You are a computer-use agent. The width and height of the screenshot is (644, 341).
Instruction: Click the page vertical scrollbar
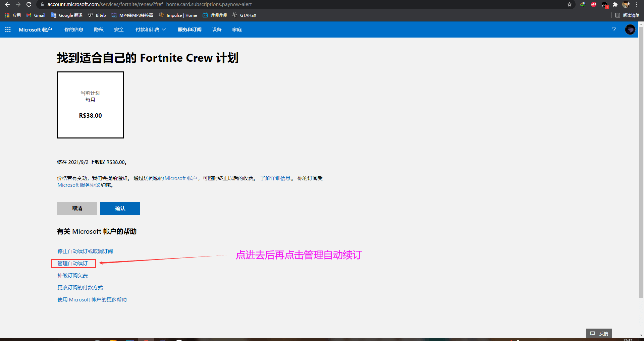point(641,162)
